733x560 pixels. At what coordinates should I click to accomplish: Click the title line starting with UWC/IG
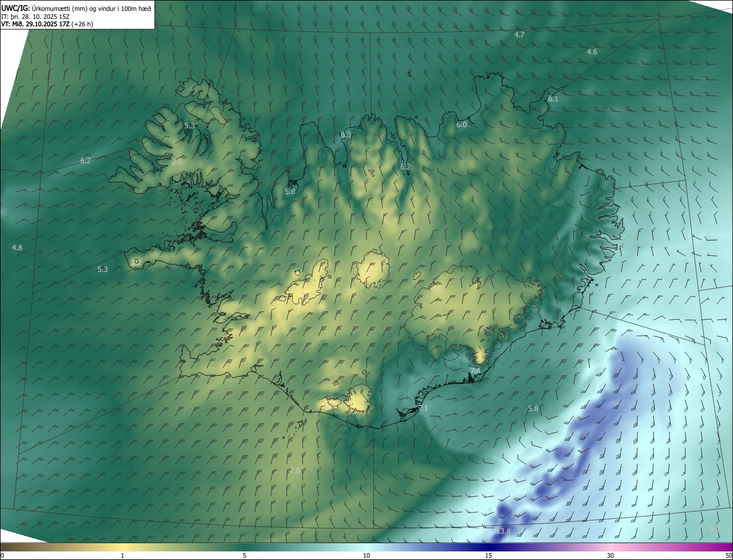click(76, 8)
